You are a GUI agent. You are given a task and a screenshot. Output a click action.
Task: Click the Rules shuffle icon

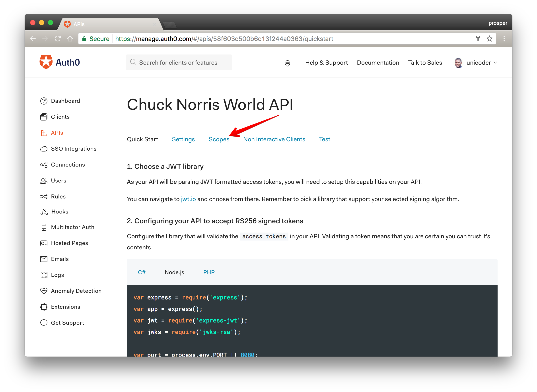[x=44, y=196]
